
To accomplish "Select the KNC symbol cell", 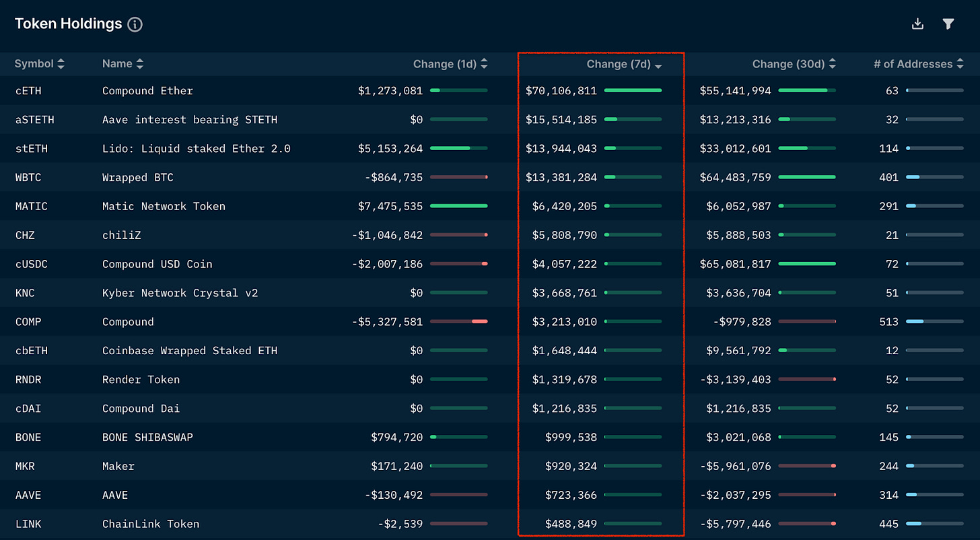I will pyautogui.click(x=25, y=294).
